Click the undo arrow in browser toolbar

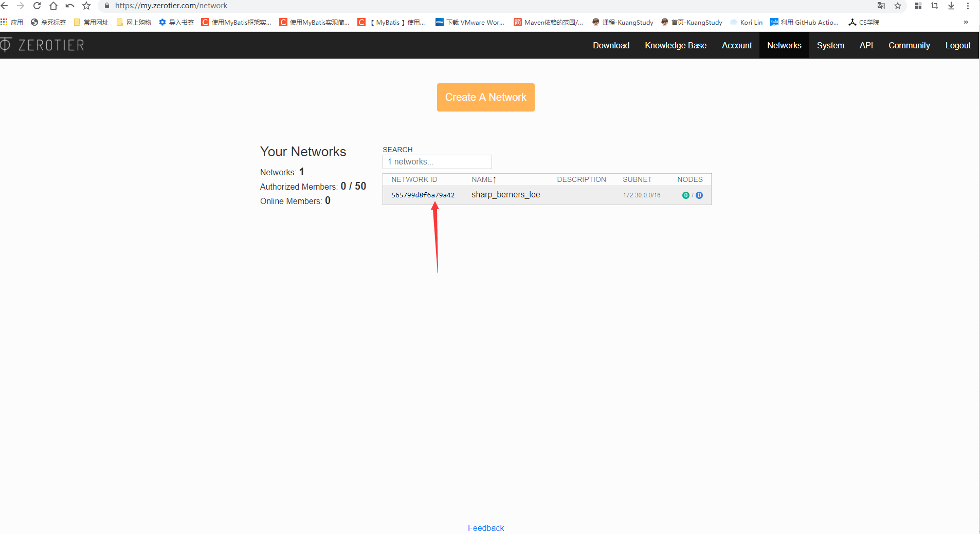70,6
